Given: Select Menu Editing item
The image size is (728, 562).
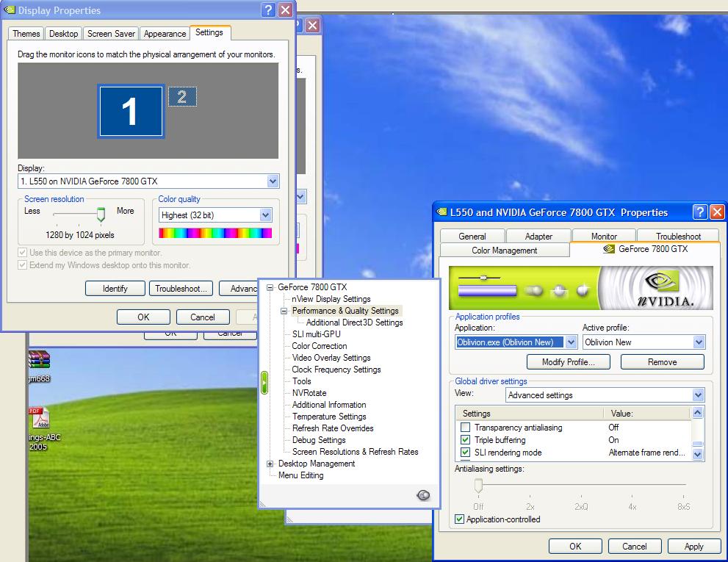Looking at the screenshot, I should (301, 475).
